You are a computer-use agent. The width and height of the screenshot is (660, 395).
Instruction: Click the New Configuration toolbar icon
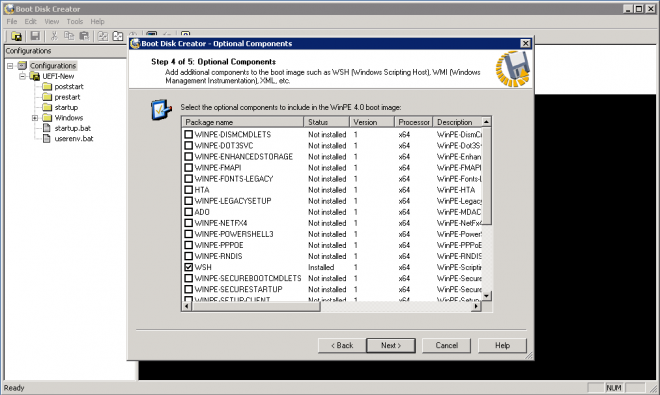pos(16,36)
